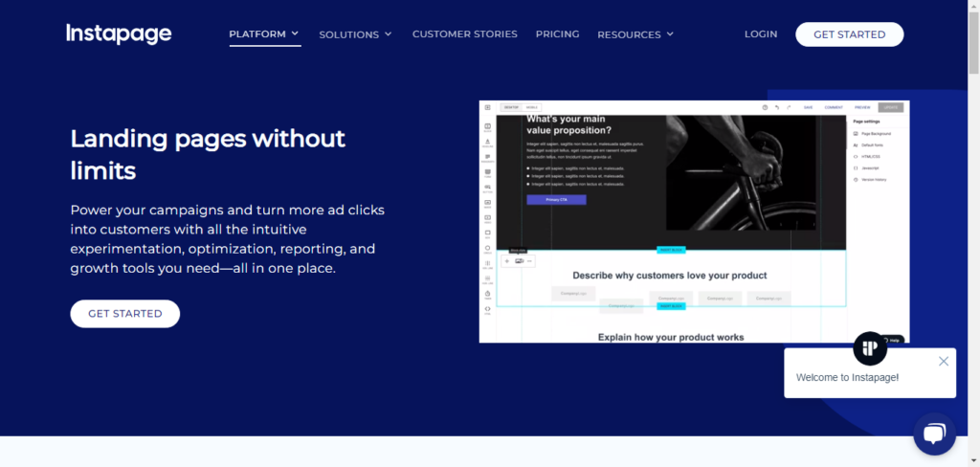Click the exit icon at builder preview top-left

coord(487,107)
